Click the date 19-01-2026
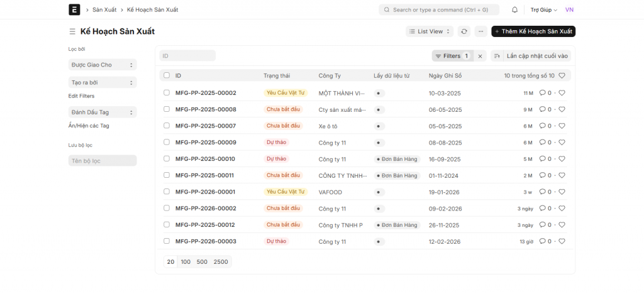The width and height of the screenshot is (644, 294). 444,192
